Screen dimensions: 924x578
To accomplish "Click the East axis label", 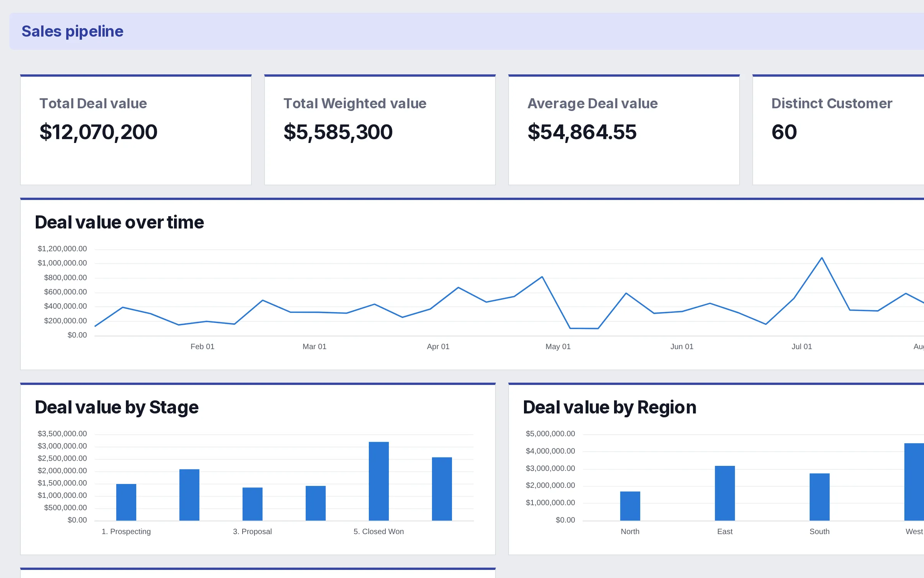I will 725,531.
